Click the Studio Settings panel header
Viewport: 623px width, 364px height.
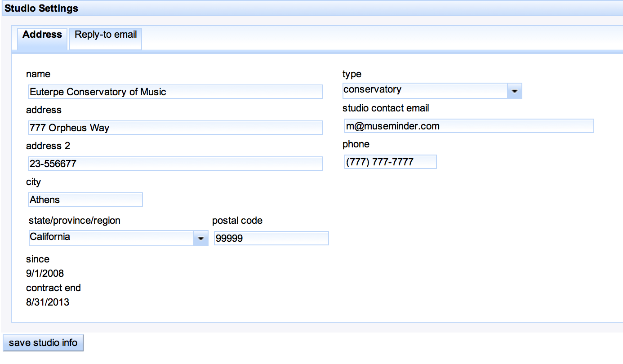click(41, 8)
